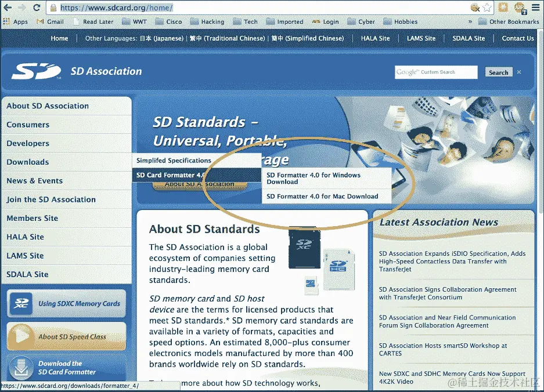Screen dimensions: 544x392
Task: Open About SD Association in the sidebar
Action: pyautogui.click(x=67, y=106)
